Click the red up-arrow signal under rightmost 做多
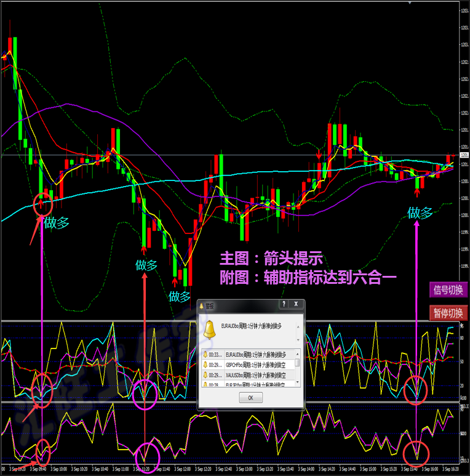 click(x=417, y=192)
